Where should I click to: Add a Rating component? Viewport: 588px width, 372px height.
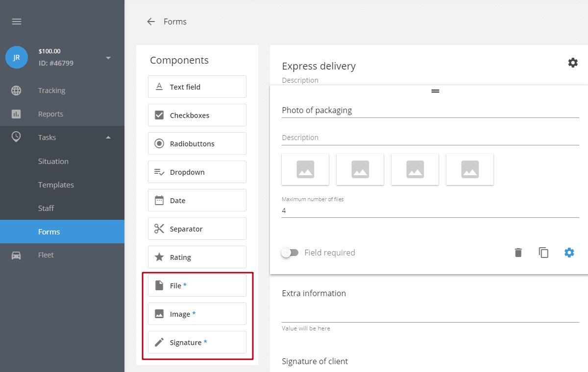tap(197, 257)
